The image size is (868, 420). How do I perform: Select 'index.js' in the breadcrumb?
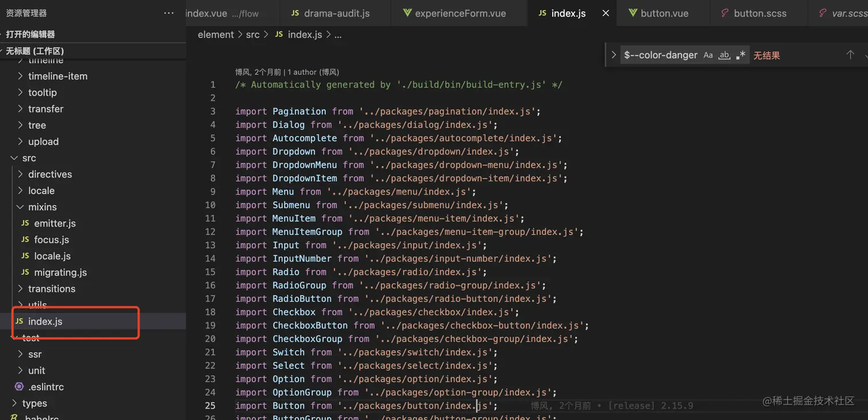(x=305, y=34)
